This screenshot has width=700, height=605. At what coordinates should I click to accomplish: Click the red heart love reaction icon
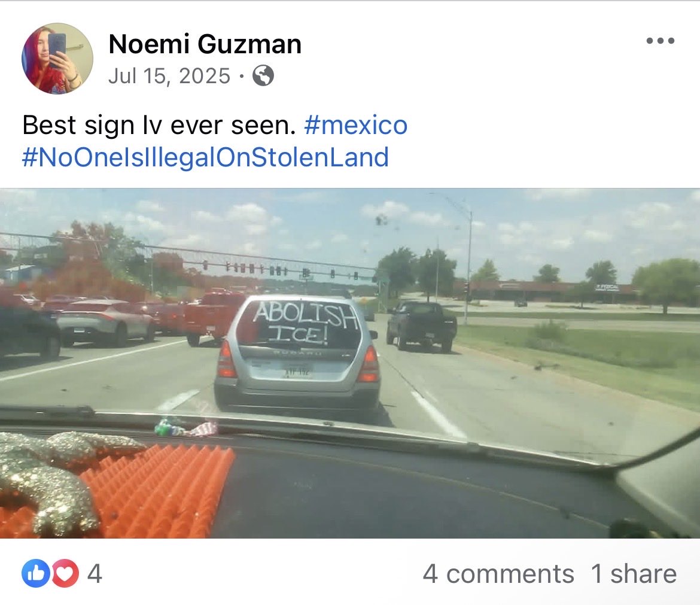tap(65, 573)
